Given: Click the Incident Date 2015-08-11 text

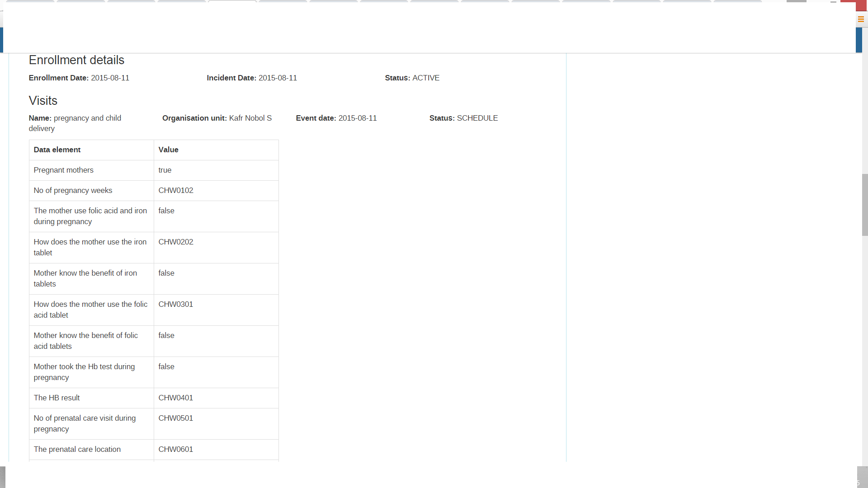Looking at the screenshot, I should tap(251, 78).
